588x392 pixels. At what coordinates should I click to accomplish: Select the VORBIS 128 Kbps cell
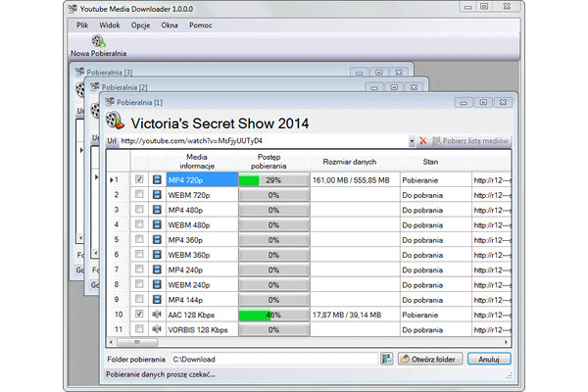point(202,329)
